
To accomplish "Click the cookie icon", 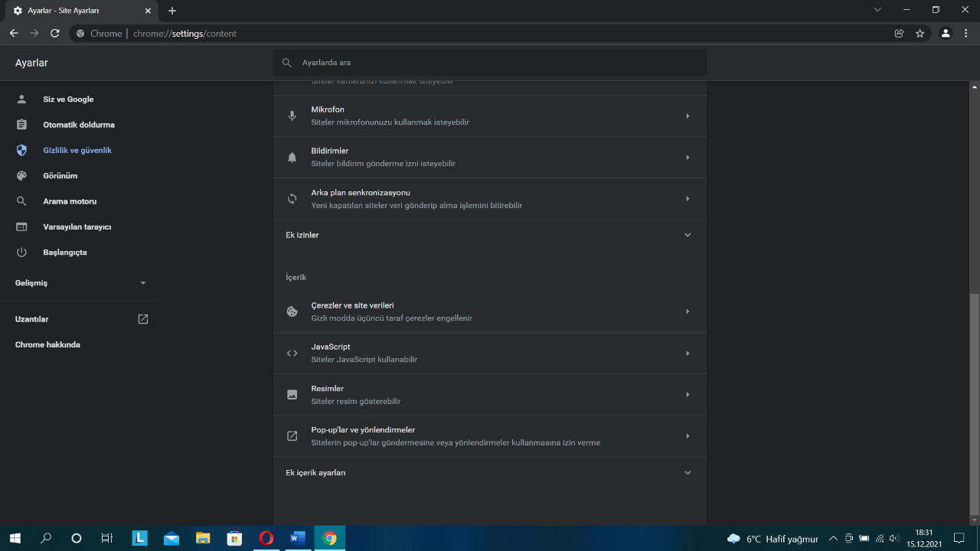I will click(292, 311).
